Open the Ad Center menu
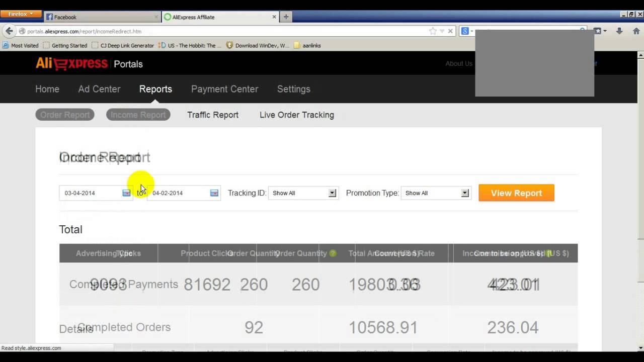This screenshot has height=362, width=644. (x=99, y=89)
